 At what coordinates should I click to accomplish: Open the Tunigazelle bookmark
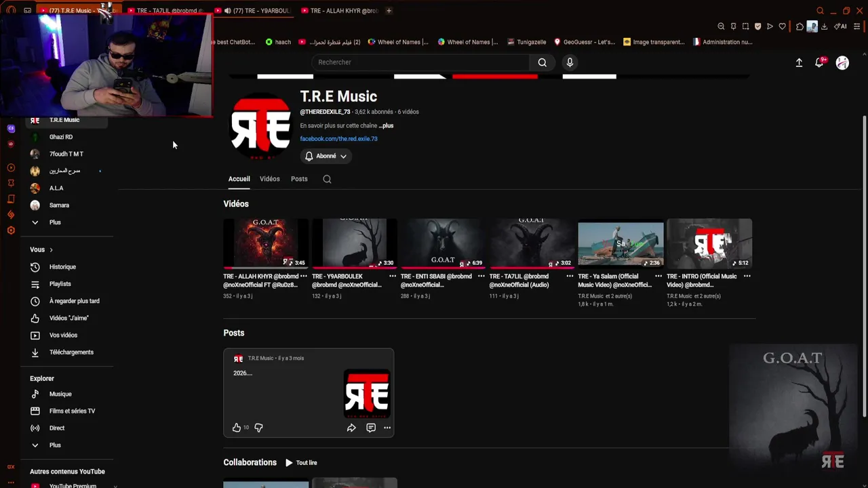coord(526,42)
